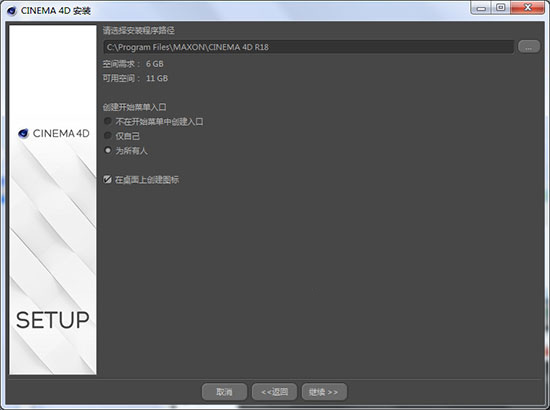The image size is (550, 410).
Task: Continue installation with 继续 >> button
Action: 324,392
